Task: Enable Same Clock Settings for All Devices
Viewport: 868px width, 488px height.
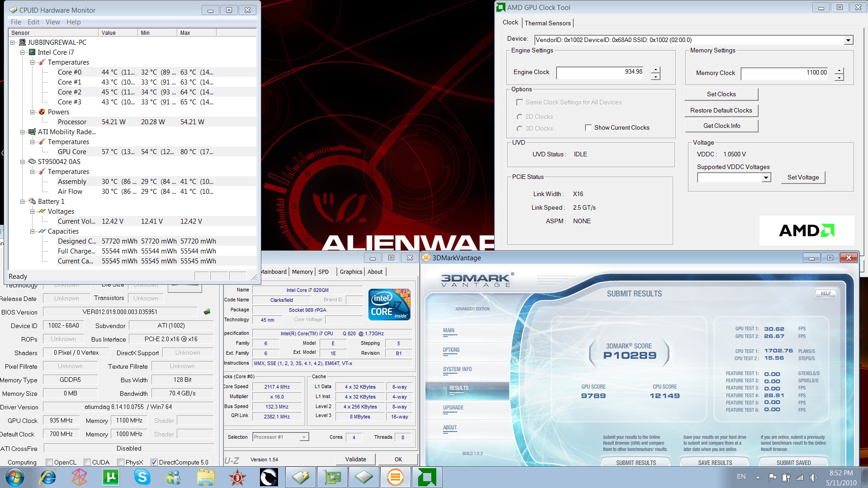Action: pos(519,103)
